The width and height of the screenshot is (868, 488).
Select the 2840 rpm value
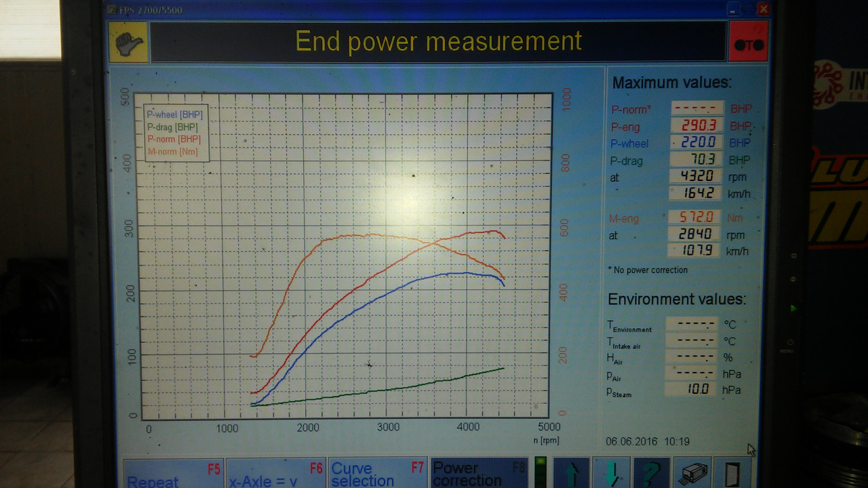point(695,234)
